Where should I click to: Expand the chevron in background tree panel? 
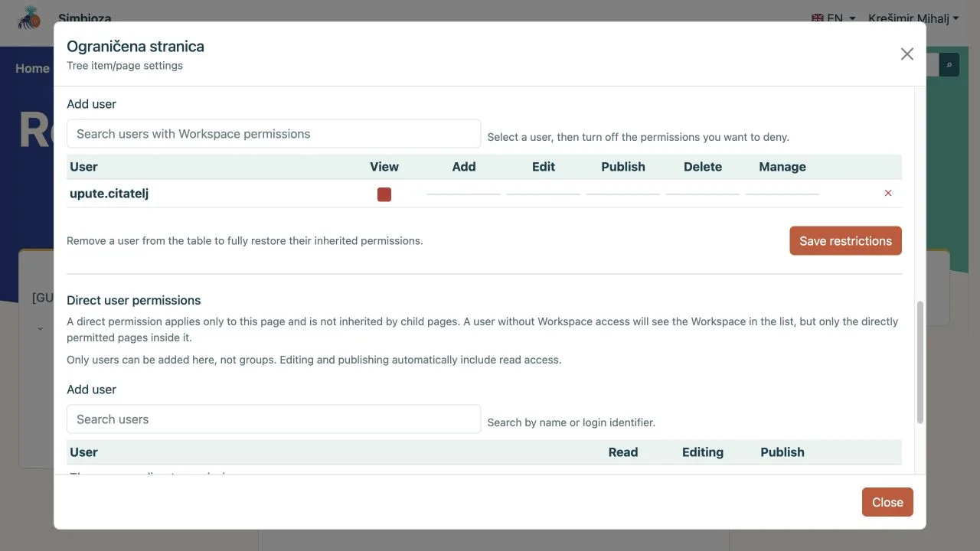click(40, 329)
